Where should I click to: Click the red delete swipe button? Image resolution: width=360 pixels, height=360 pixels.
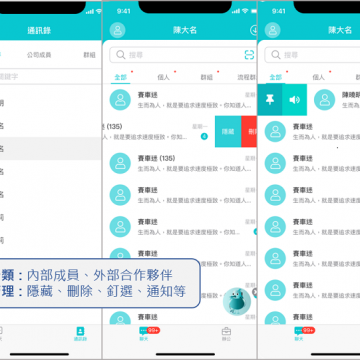pos(249,132)
